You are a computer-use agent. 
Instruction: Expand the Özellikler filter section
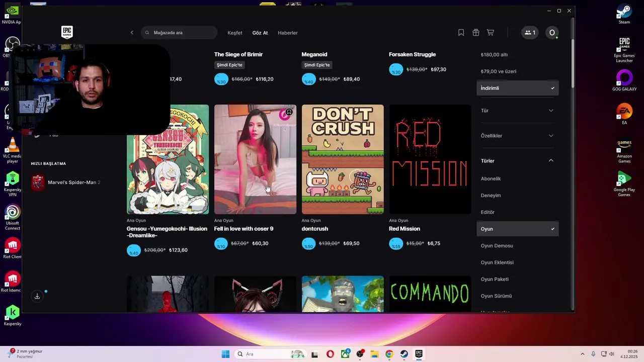(x=517, y=136)
